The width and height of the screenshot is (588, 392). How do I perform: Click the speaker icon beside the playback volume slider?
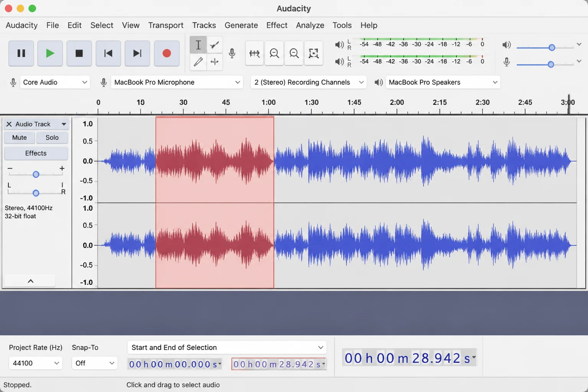click(x=506, y=45)
